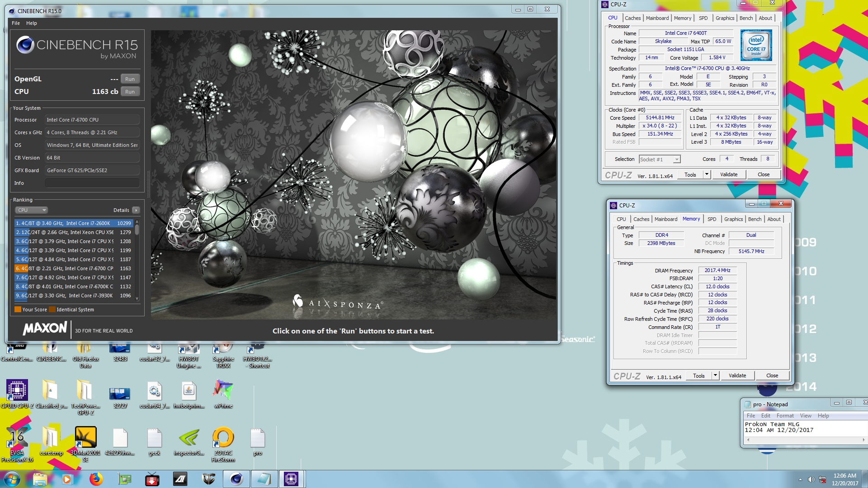Switch to Mainboard tab in top CPU-Z

[657, 18]
